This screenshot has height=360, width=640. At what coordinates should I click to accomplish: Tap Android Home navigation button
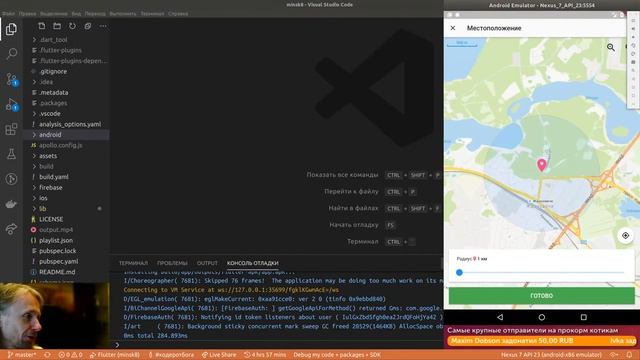click(542, 317)
